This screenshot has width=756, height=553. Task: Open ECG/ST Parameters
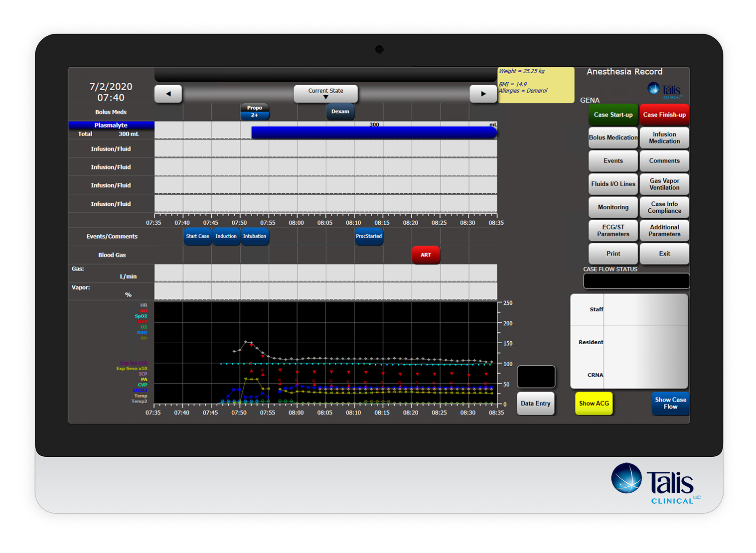click(x=613, y=230)
